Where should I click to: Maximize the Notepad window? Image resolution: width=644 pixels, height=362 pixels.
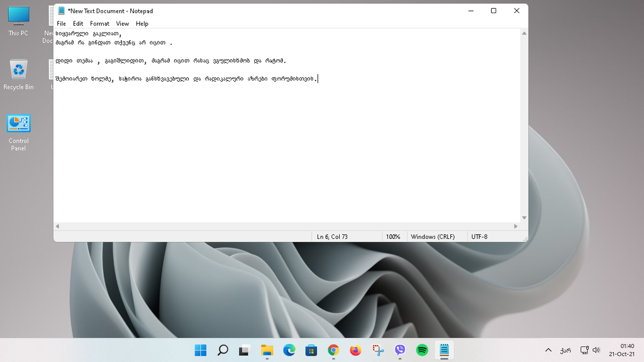[x=494, y=11]
